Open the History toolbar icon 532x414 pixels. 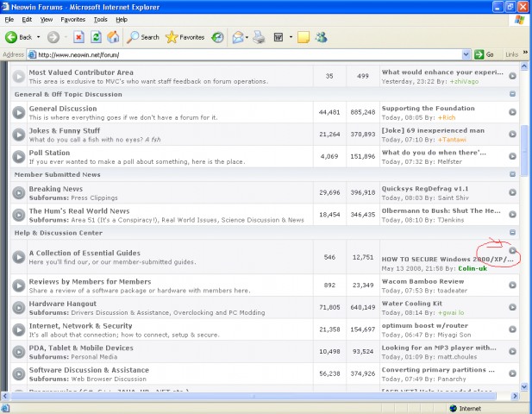click(217, 37)
